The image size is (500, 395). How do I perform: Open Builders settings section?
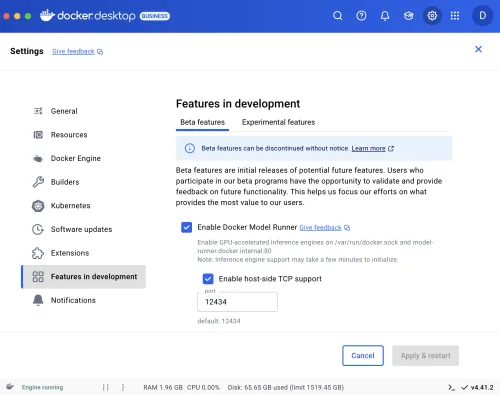[83, 182]
